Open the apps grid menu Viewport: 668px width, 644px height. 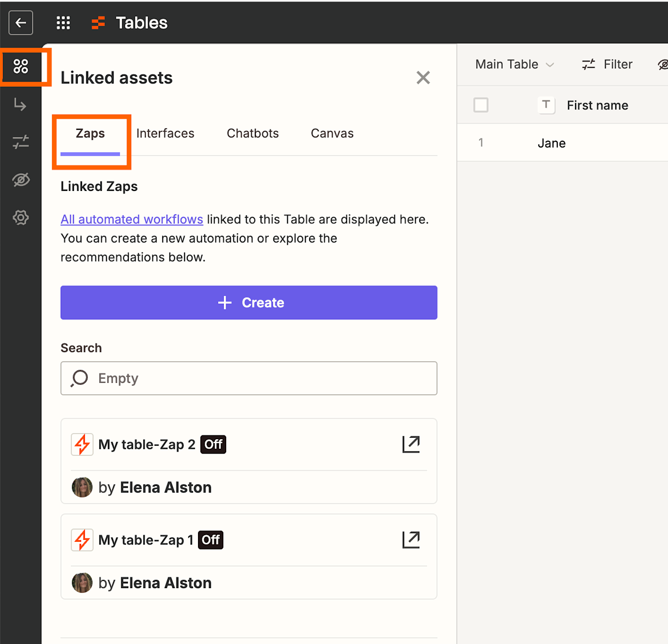click(x=63, y=22)
